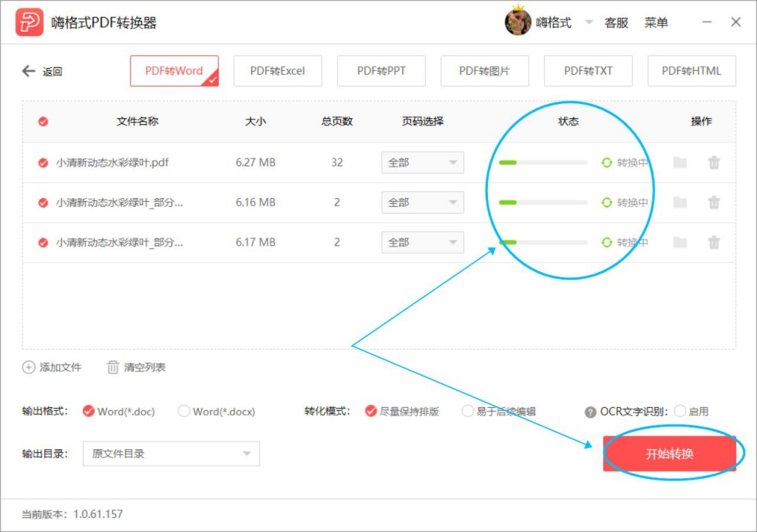Click the 状态 column header

coord(568,121)
